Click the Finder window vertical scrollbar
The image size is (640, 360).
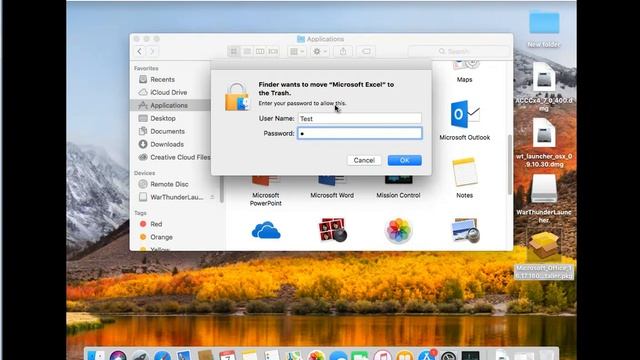point(509,165)
